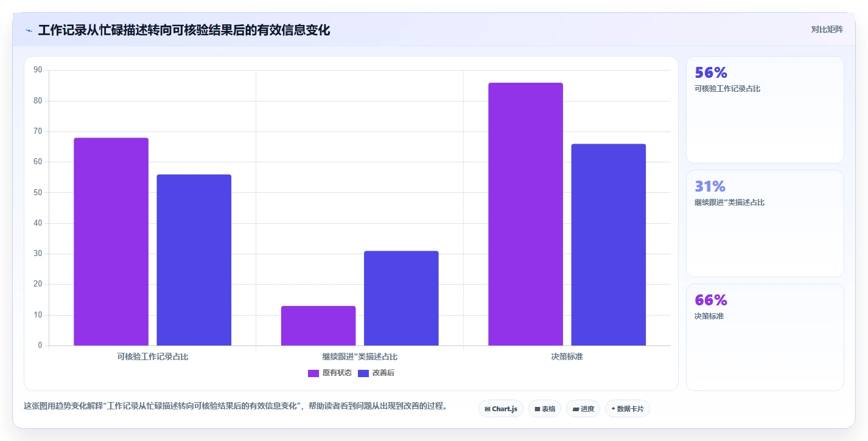The image size is (868, 441).
Task: Click the purple bar for 可核验工作记录占比
Action: (111, 241)
